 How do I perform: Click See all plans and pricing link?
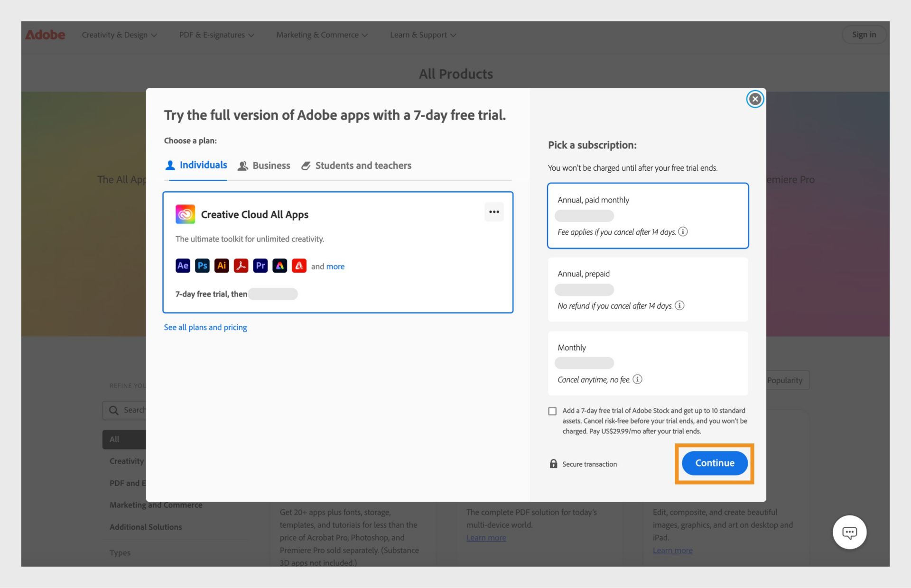[205, 327]
